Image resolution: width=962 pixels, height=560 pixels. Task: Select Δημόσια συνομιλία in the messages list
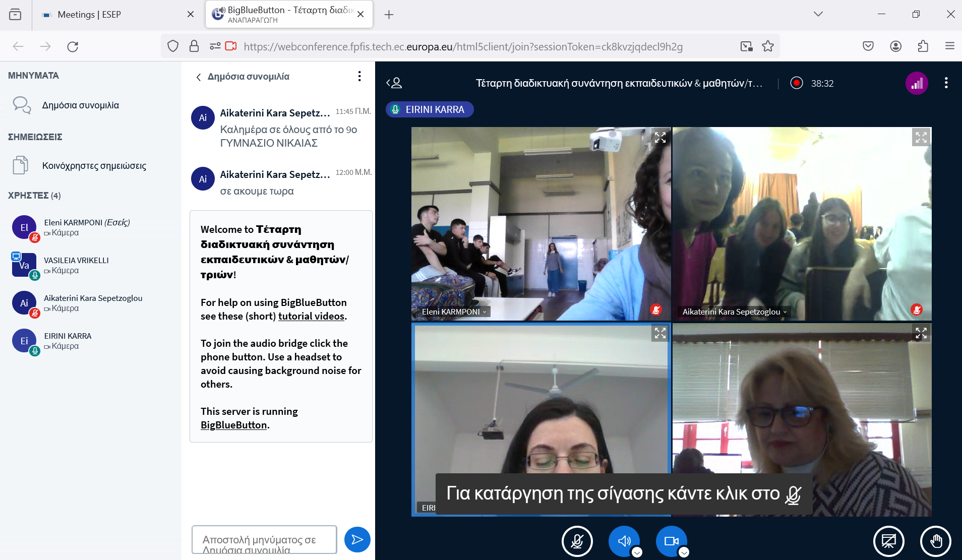(80, 105)
